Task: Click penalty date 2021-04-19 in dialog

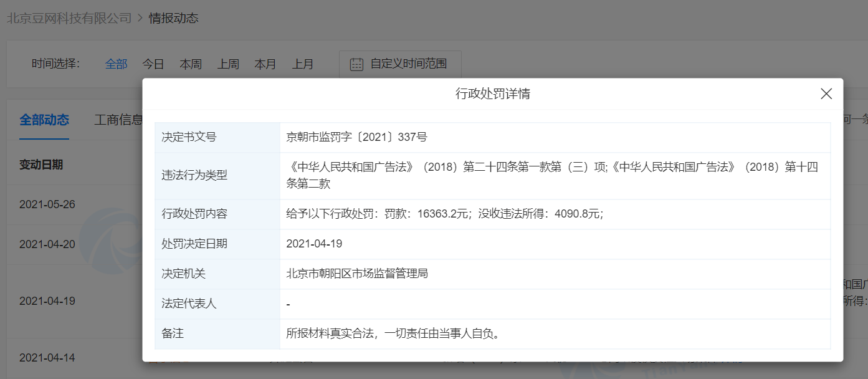Action: pyautogui.click(x=314, y=244)
